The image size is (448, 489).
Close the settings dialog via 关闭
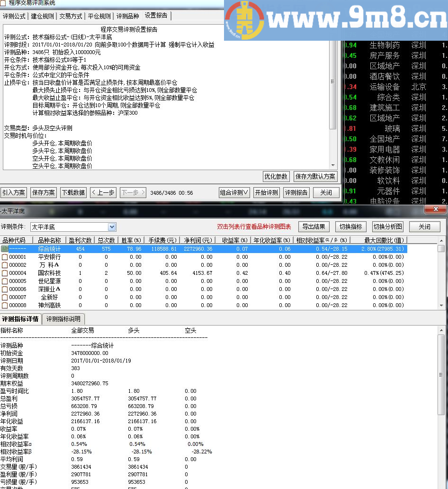tap(326, 193)
